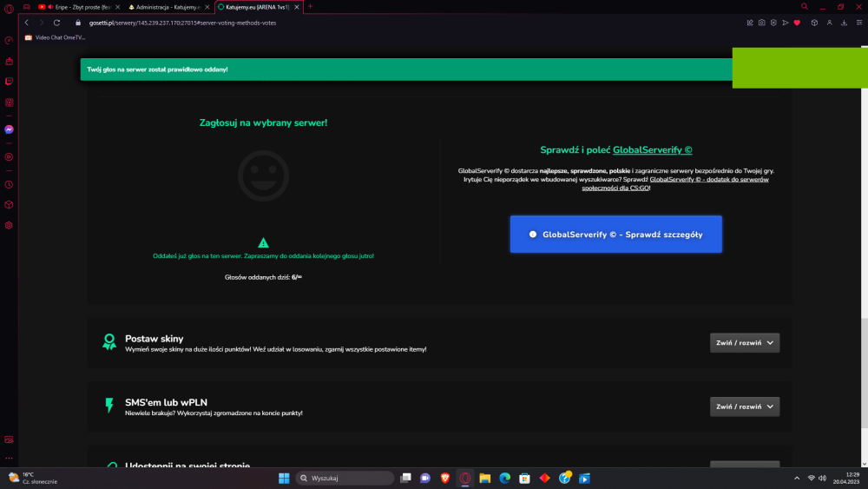Switch to Administracja - Katujemy tab
Screen dimensions: 868x489
pos(168,7)
